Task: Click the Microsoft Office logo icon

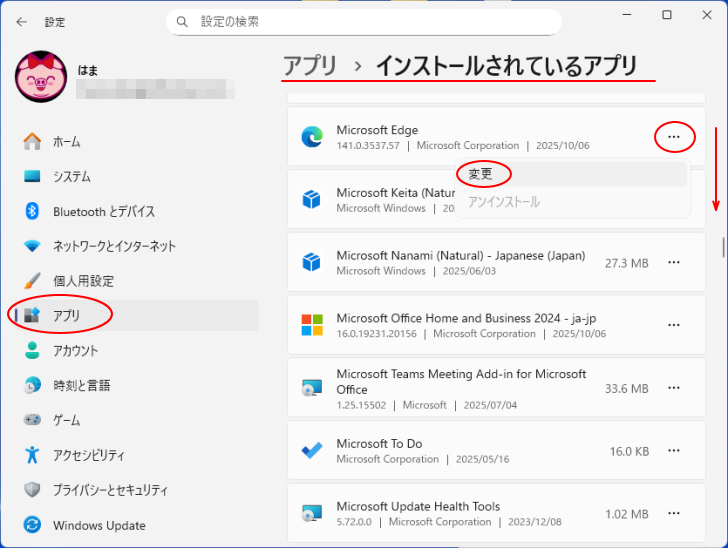Action: pyautogui.click(x=312, y=325)
